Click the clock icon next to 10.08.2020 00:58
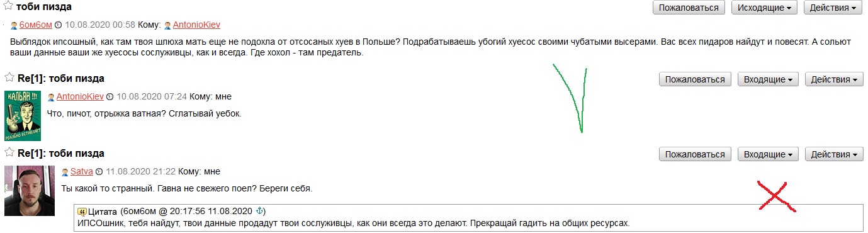The height and width of the screenshot is (233, 868). point(59,26)
